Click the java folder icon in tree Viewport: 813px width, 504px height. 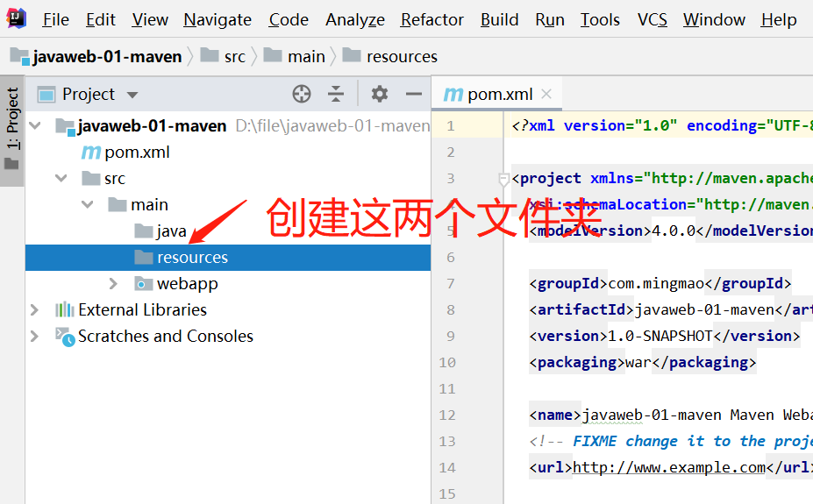[144, 231]
